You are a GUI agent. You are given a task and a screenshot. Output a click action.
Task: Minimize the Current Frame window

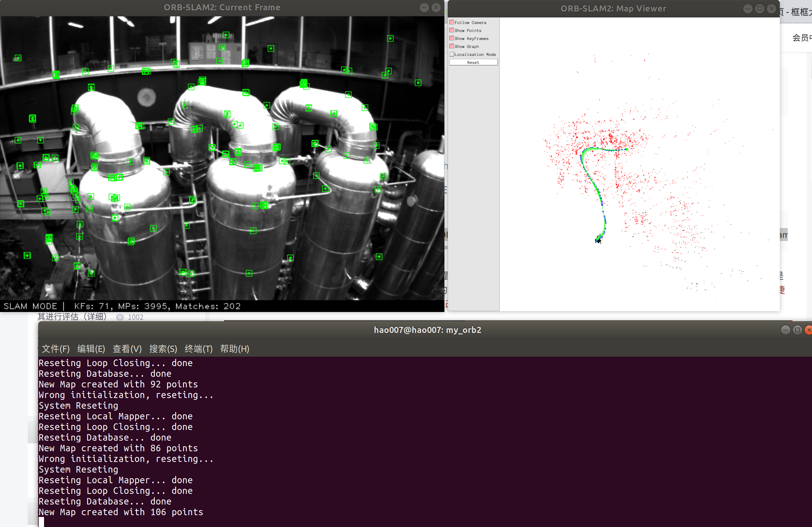pos(424,7)
